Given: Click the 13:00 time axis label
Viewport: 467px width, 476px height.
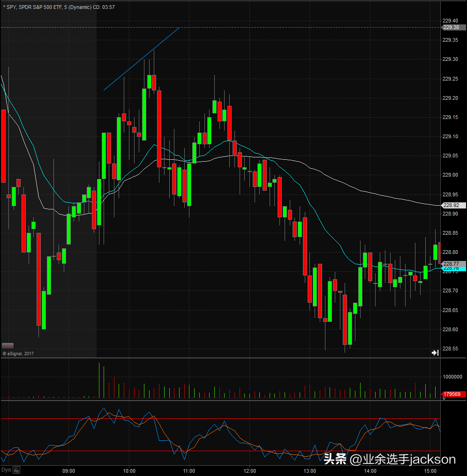Looking at the screenshot, I should [309, 471].
